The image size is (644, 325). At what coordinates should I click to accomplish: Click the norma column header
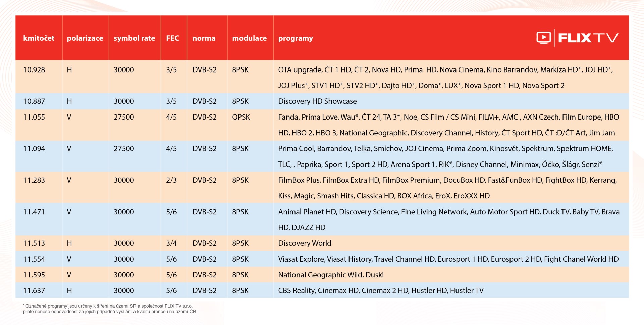click(x=204, y=38)
